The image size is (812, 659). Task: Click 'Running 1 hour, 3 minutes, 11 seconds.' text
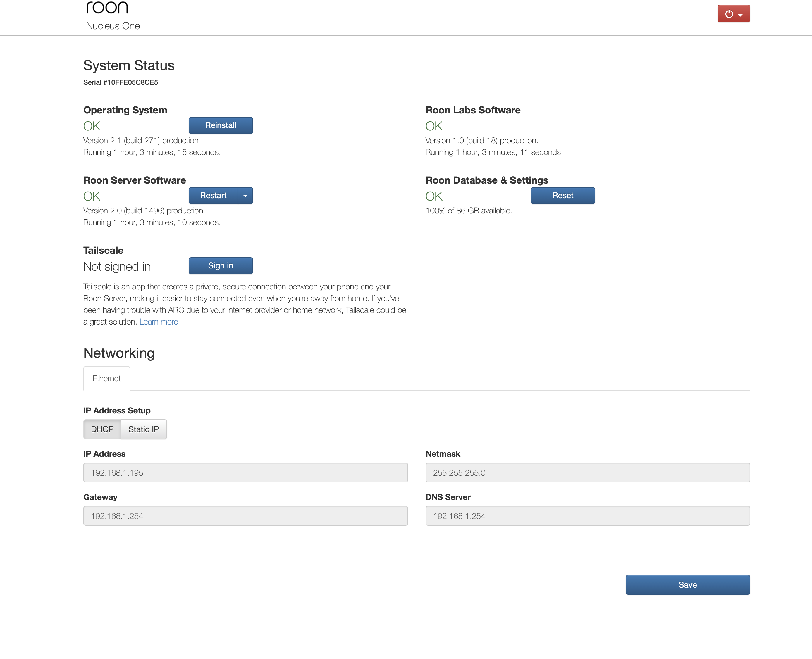coord(494,152)
